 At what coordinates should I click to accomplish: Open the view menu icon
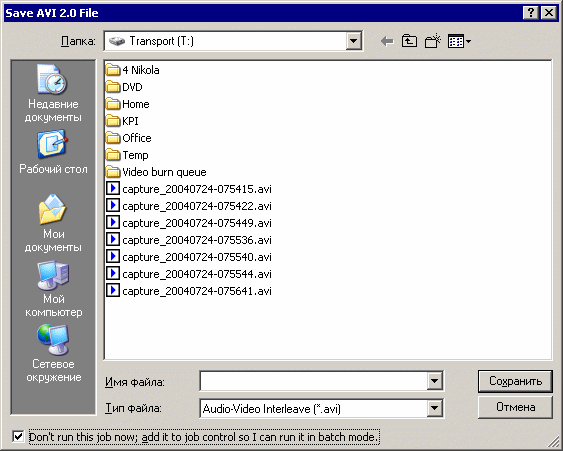coord(459,41)
